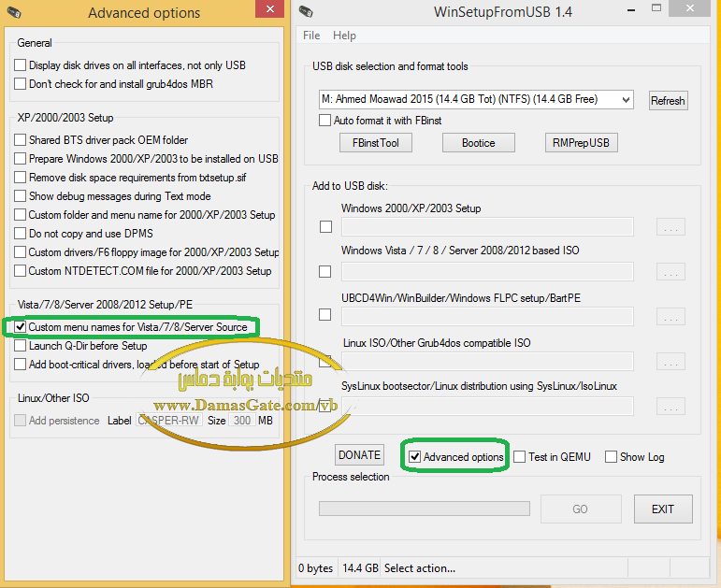Click the GO button
The width and height of the screenshot is (721, 588).
(581, 509)
